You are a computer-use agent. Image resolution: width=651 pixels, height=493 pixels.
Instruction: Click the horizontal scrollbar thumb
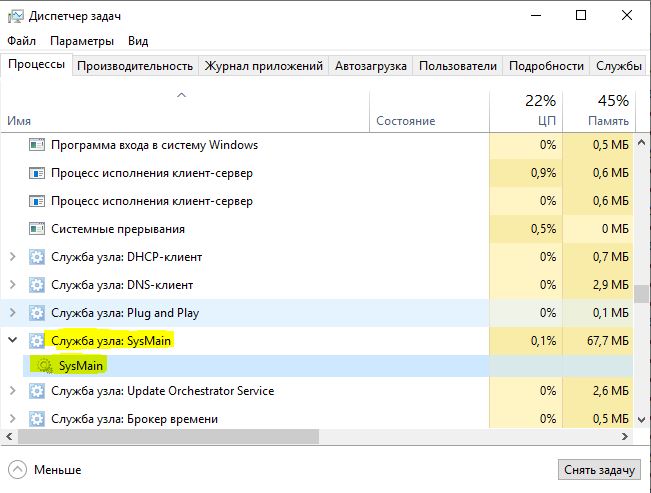[168, 437]
